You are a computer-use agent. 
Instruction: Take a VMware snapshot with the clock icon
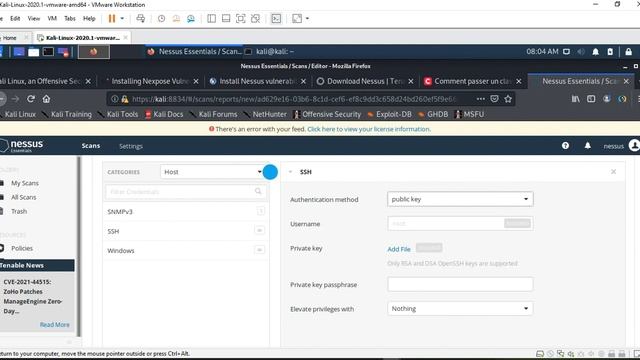pos(161,18)
